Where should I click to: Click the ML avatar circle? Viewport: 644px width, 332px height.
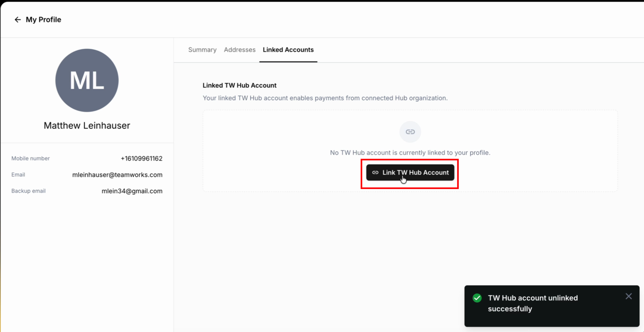[87, 80]
